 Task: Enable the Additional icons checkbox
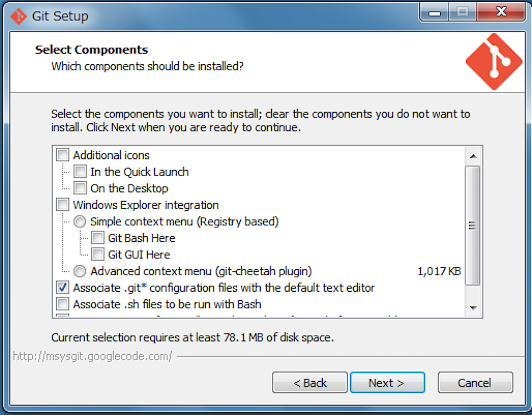(x=63, y=155)
